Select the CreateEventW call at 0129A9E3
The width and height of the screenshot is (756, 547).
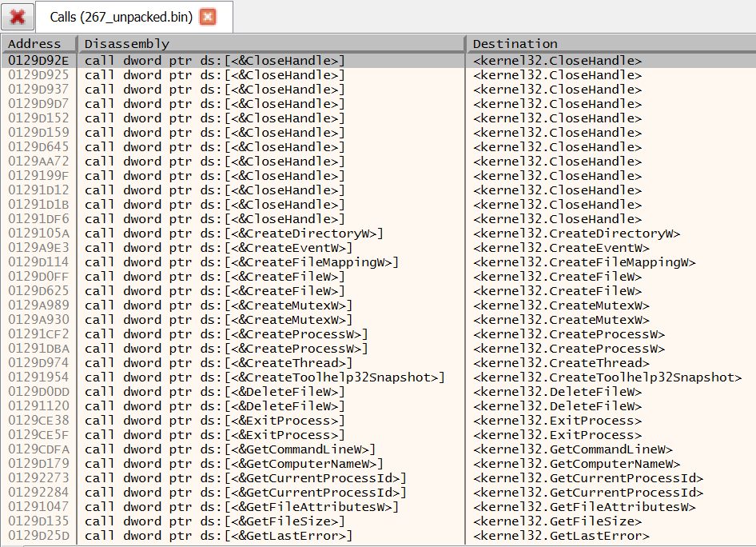(x=240, y=247)
